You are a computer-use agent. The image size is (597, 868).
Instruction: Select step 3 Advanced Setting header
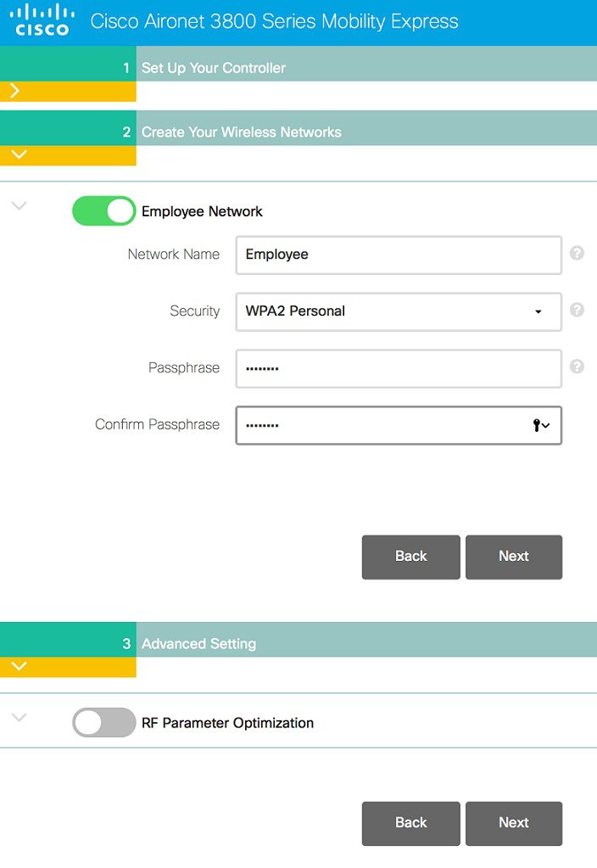[298, 640]
